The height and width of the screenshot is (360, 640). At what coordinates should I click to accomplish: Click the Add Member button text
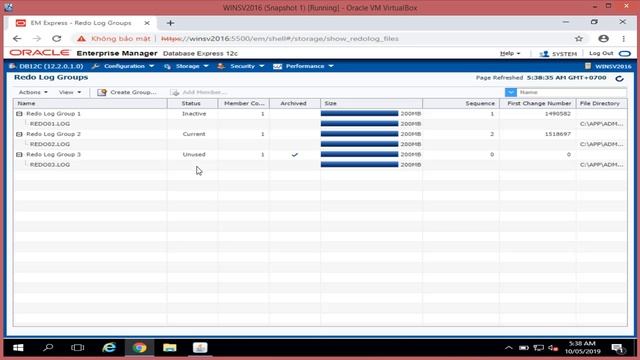204,92
